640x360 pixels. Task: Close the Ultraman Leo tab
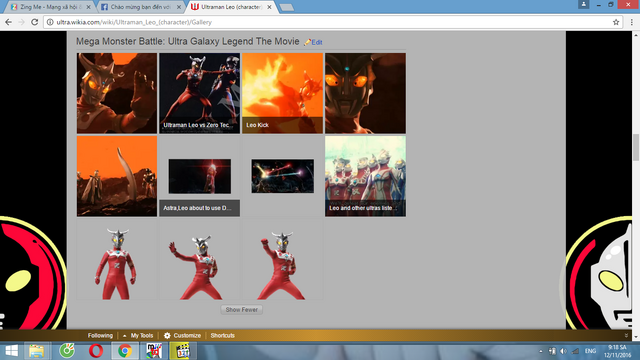(x=269, y=7)
